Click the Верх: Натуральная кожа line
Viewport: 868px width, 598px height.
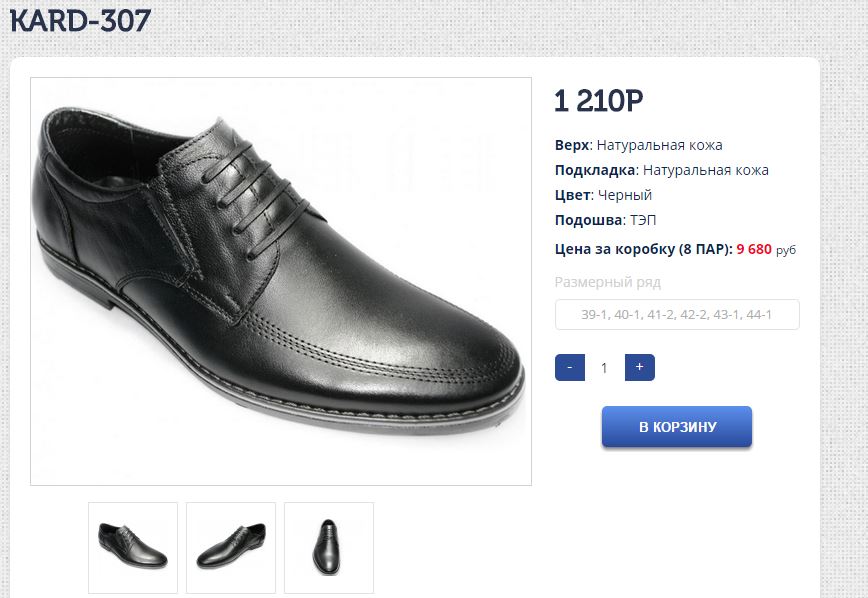[x=638, y=145]
